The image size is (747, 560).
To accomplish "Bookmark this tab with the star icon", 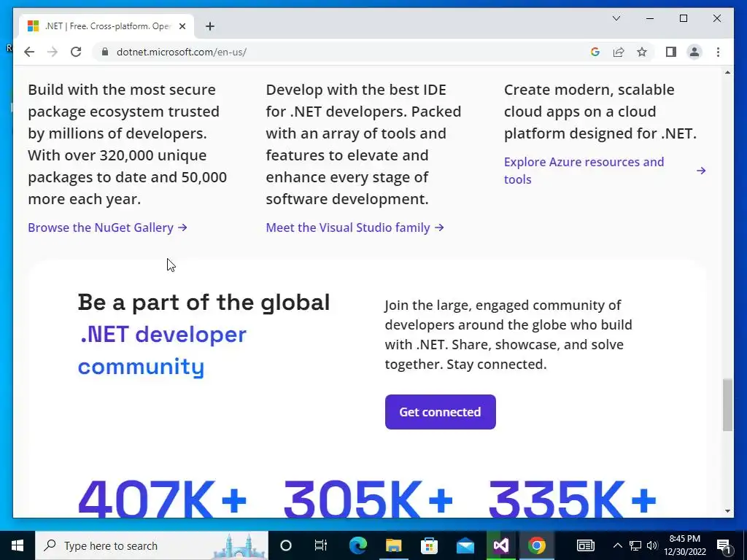I will tap(642, 52).
